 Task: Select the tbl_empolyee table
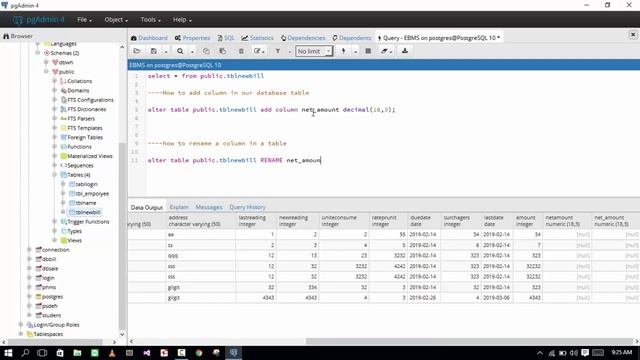coord(89,193)
